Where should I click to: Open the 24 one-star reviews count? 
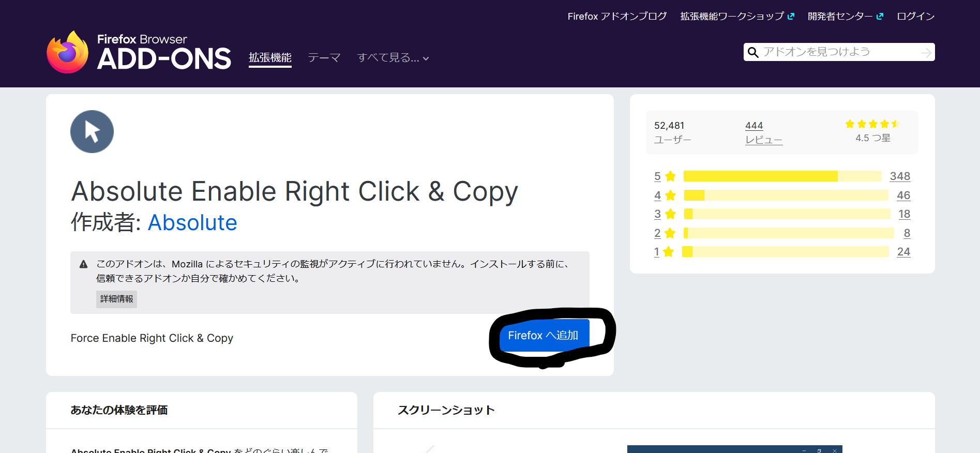[x=903, y=252]
